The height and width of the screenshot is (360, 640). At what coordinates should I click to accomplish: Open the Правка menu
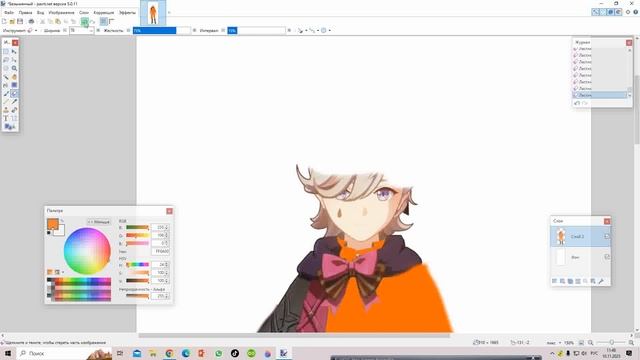click(25, 13)
